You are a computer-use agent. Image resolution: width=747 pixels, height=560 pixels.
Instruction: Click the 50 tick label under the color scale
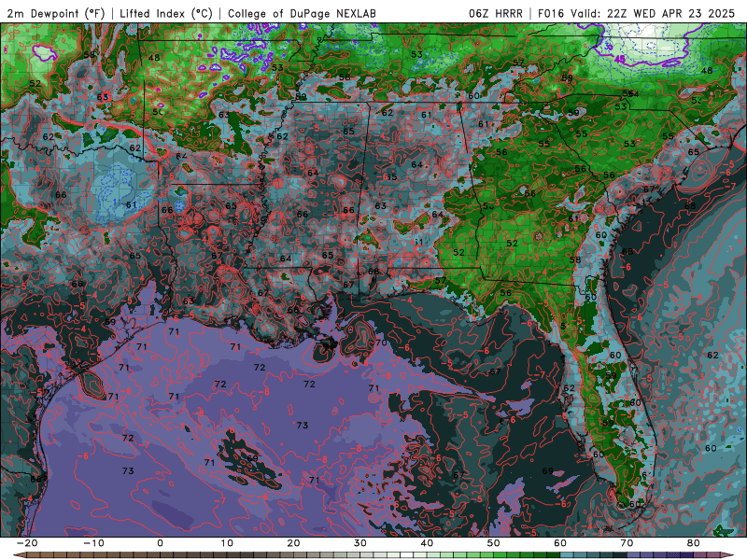tap(494, 543)
